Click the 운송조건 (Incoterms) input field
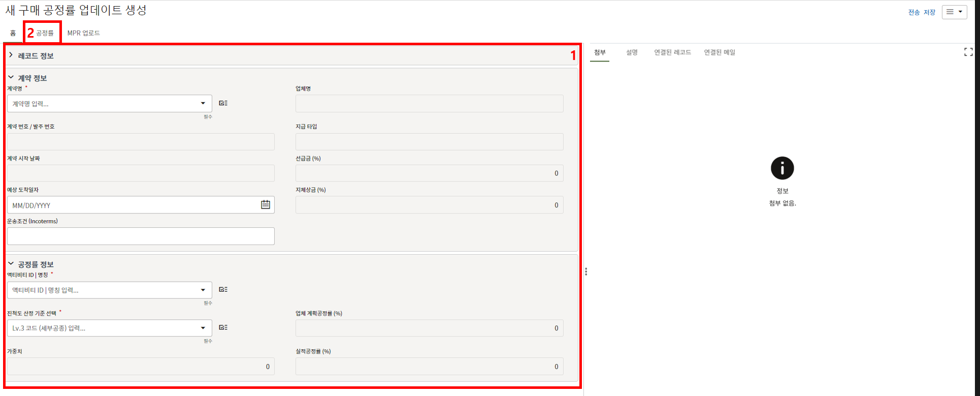 (141, 236)
